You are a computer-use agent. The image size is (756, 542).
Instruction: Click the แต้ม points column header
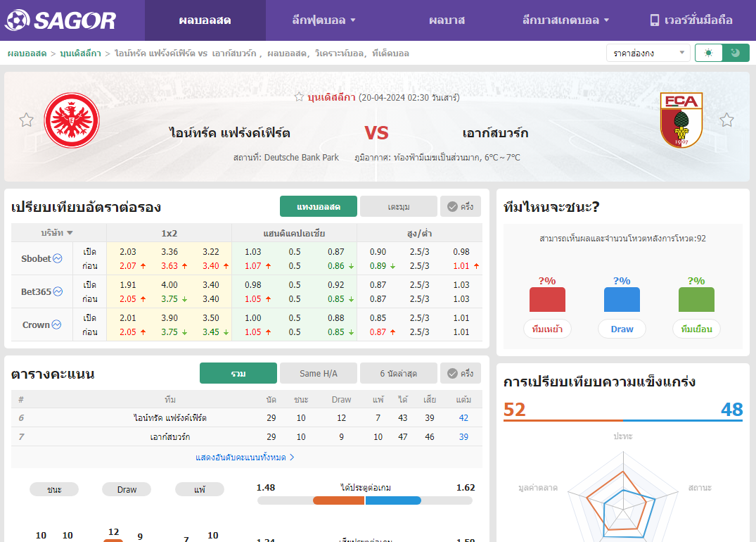[x=463, y=399]
